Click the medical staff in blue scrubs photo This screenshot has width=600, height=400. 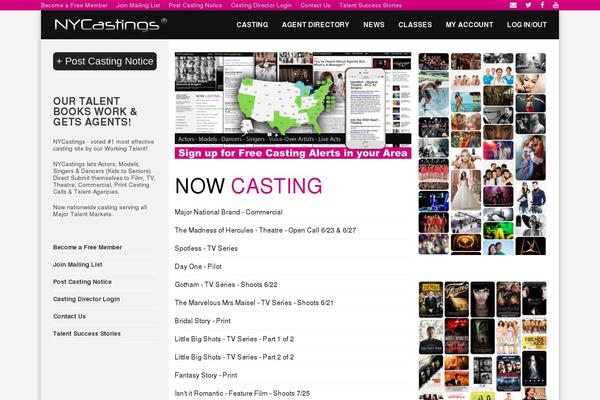498,75
